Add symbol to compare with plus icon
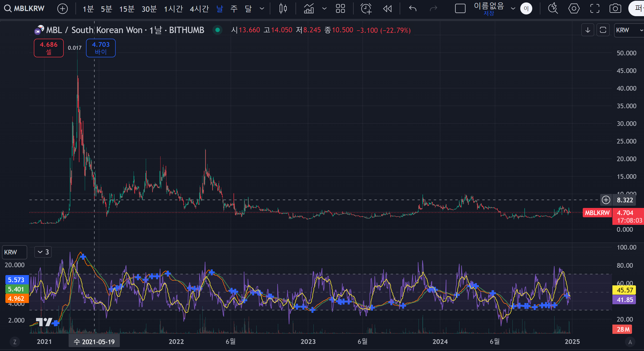The image size is (644, 351). point(62,9)
